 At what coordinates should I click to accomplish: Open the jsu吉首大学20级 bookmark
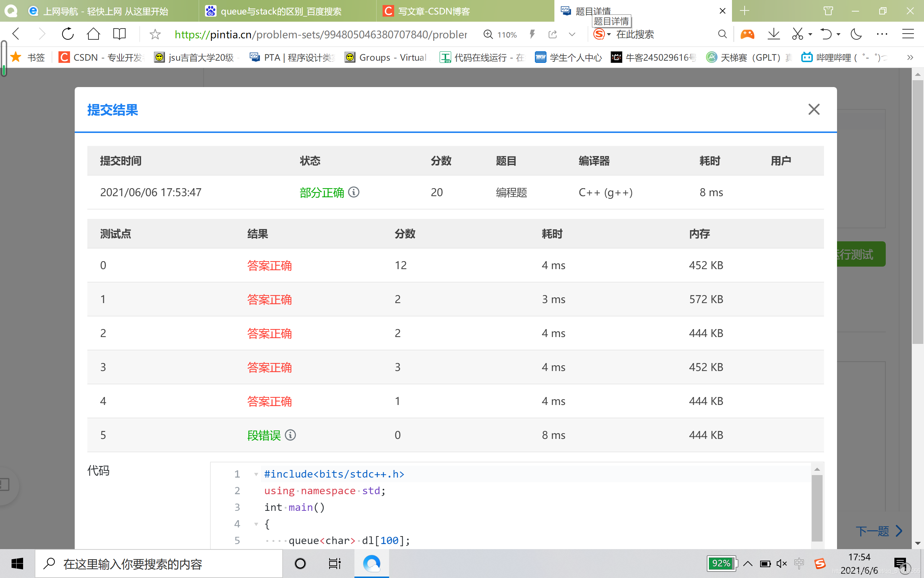click(x=196, y=57)
